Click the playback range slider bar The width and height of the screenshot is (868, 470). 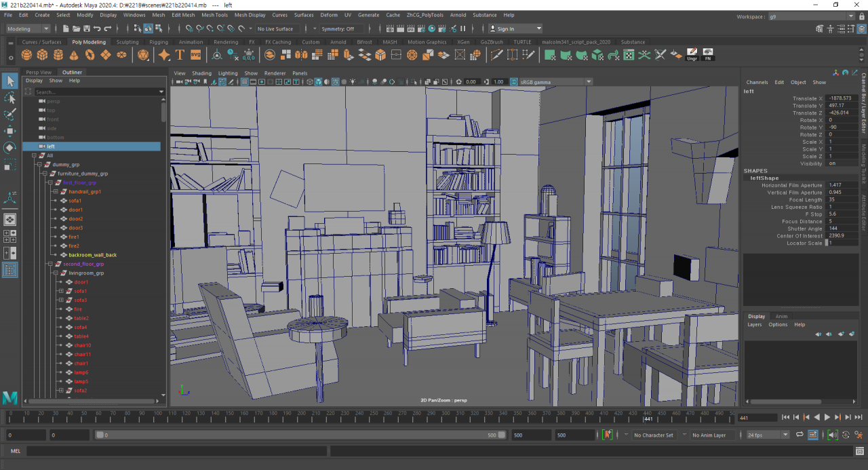(298, 435)
